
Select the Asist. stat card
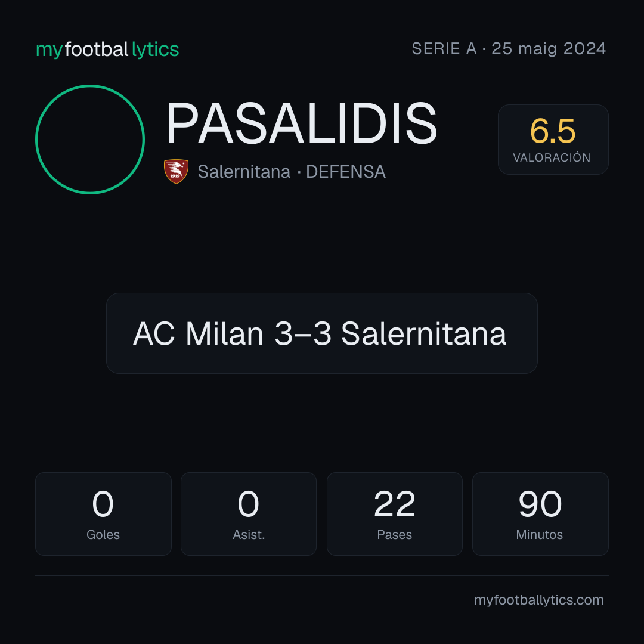point(249,514)
